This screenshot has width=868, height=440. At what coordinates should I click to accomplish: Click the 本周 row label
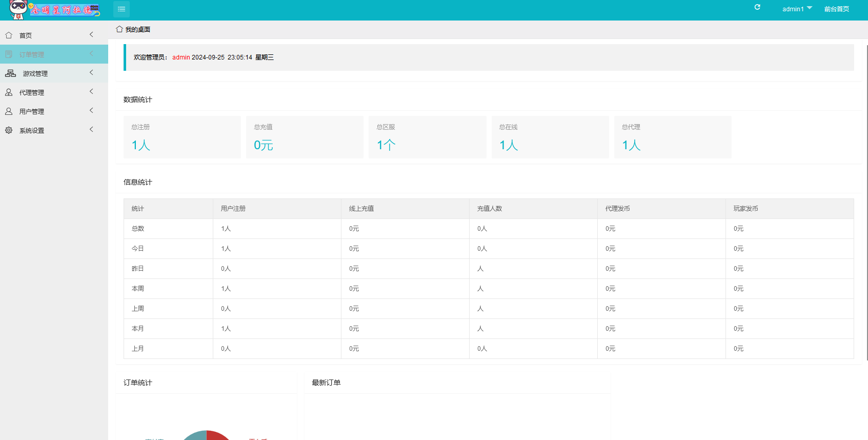click(x=138, y=289)
